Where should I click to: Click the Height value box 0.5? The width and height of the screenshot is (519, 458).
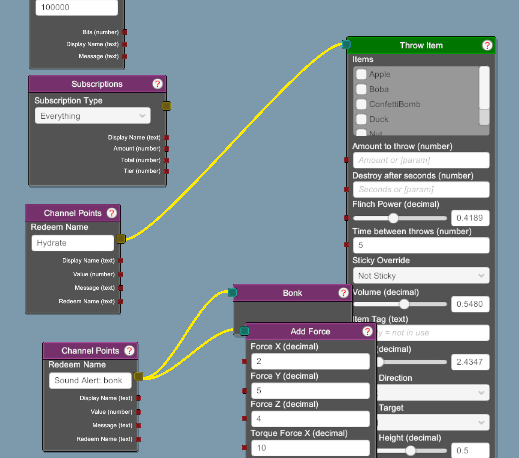point(470,450)
